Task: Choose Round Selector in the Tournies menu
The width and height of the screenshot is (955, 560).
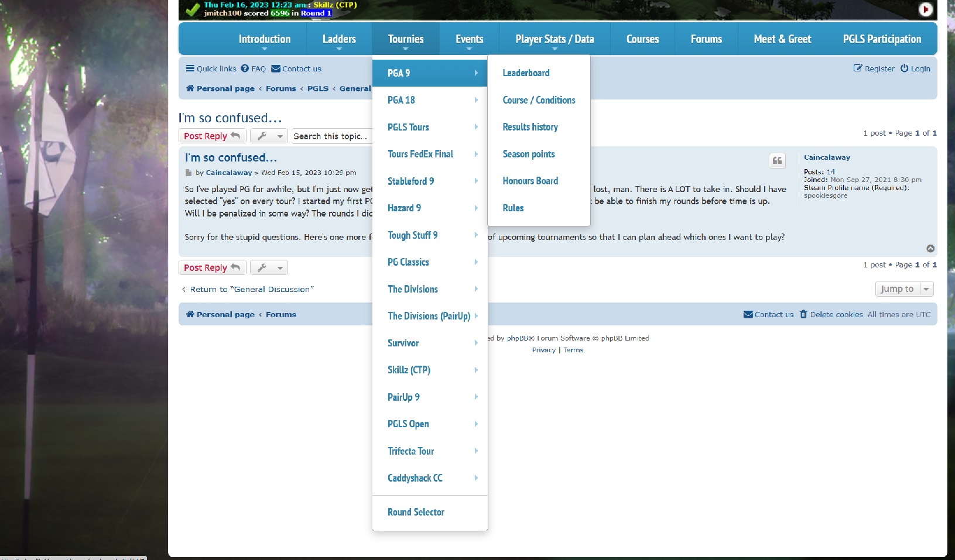Action: click(416, 512)
